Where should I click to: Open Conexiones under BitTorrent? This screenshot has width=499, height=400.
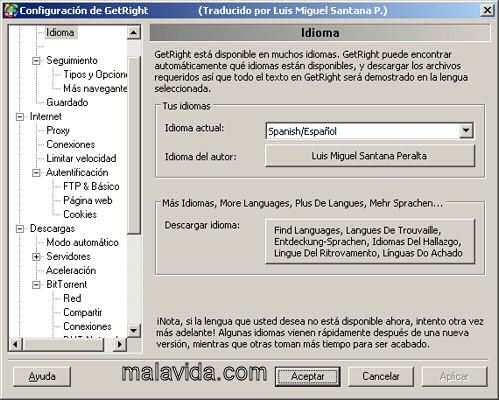[87, 327]
